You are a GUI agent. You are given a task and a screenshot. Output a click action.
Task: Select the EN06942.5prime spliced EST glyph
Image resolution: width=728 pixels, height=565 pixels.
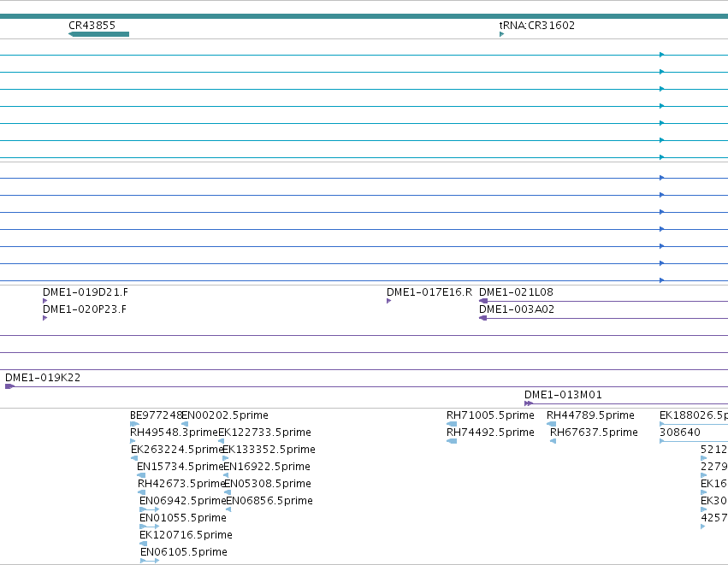pos(149,509)
